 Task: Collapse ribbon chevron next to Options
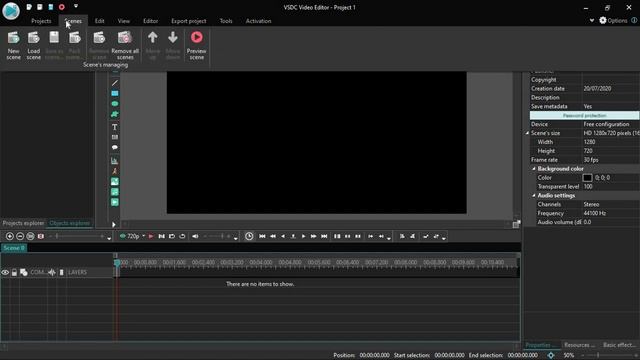click(x=592, y=20)
